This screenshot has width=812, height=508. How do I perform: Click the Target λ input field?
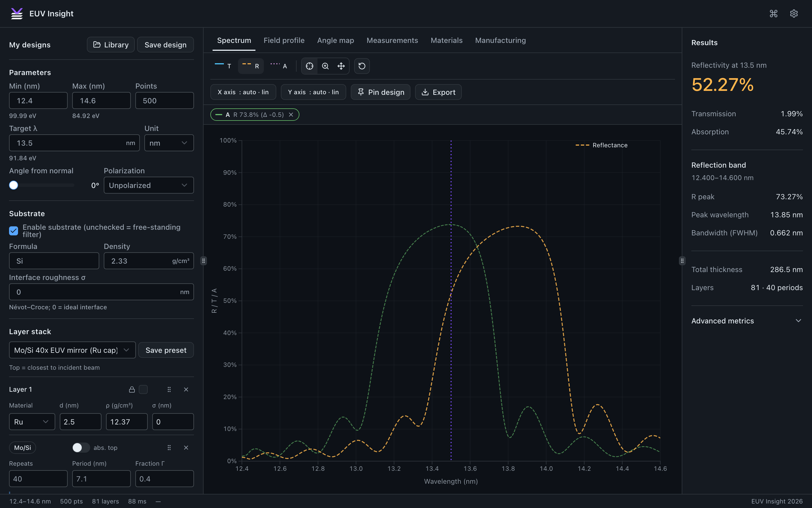pos(74,143)
